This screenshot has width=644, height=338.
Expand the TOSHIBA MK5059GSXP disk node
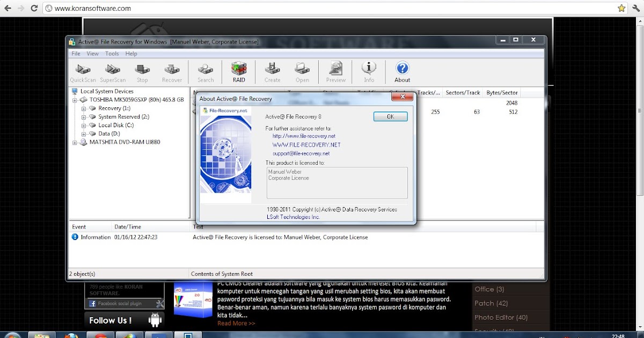pyautogui.click(x=75, y=100)
